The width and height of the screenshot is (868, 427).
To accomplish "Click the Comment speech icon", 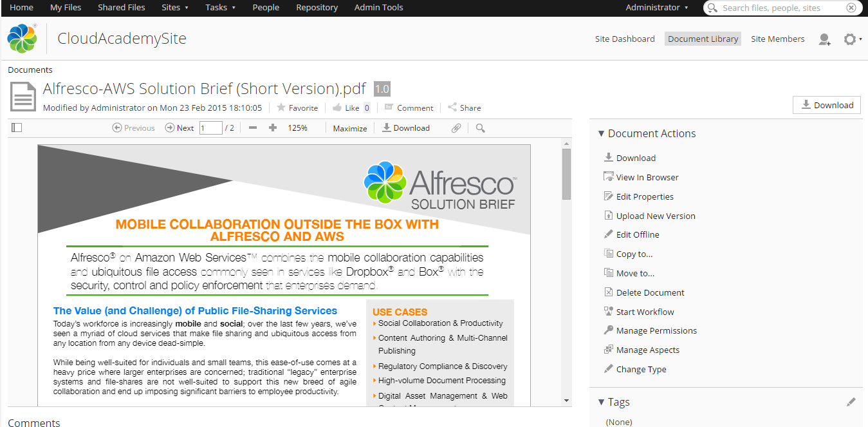I will 389,108.
